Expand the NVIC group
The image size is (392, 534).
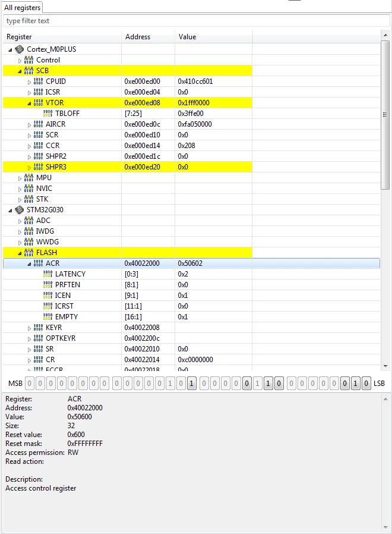tap(20, 189)
